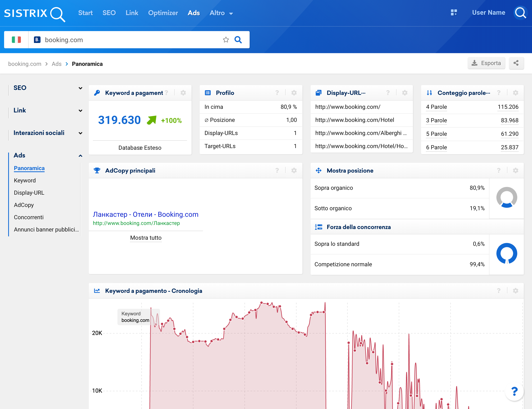
Task: Open settings gear of Keyword a pagamento card
Action: point(183,93)
